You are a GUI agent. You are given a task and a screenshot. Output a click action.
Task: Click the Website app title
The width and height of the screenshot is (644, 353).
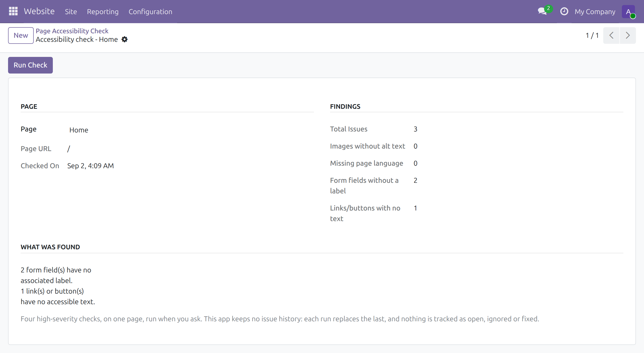[x=39, y=11]
